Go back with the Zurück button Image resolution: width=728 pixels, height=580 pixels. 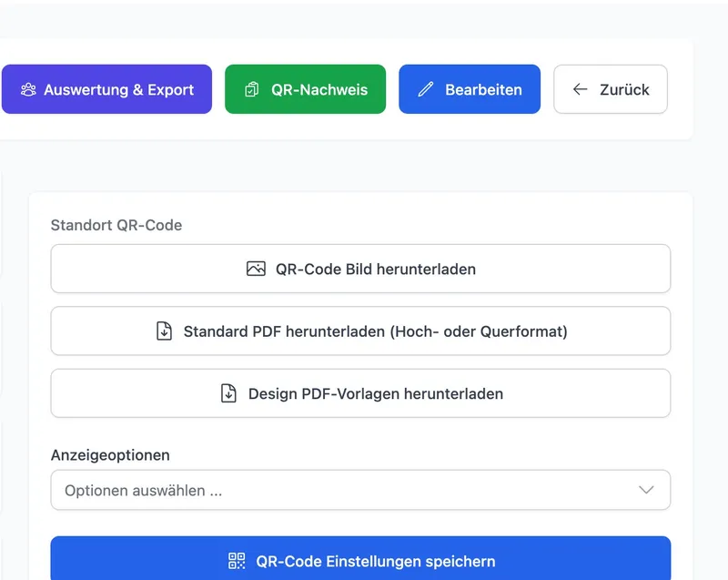[x=611, y=89]
